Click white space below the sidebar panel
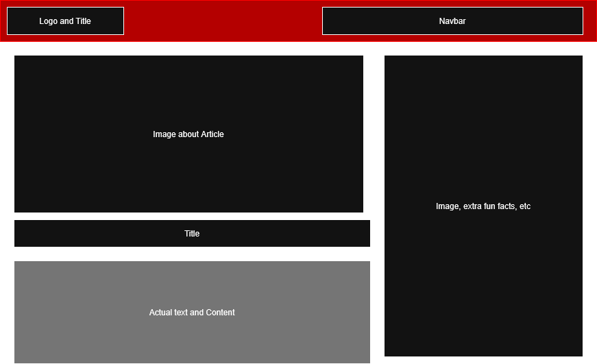597x364 pixels. 483,360
